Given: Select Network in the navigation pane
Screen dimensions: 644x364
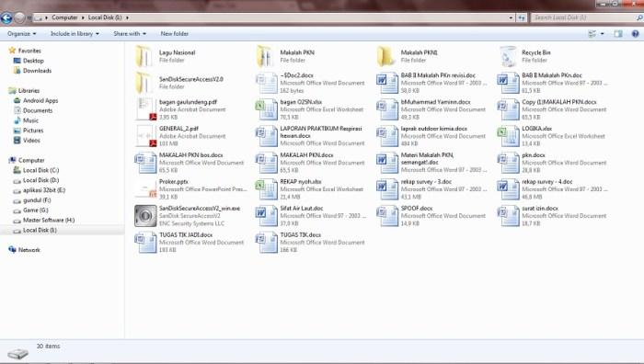Looking at the screenshot, I should pos(29,249).
